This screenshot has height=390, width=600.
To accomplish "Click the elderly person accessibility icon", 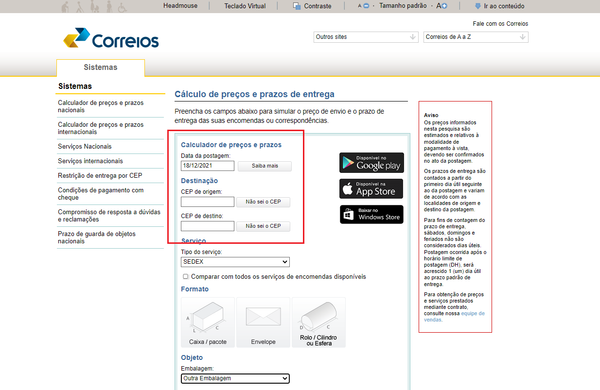I will tap(65, 7).
